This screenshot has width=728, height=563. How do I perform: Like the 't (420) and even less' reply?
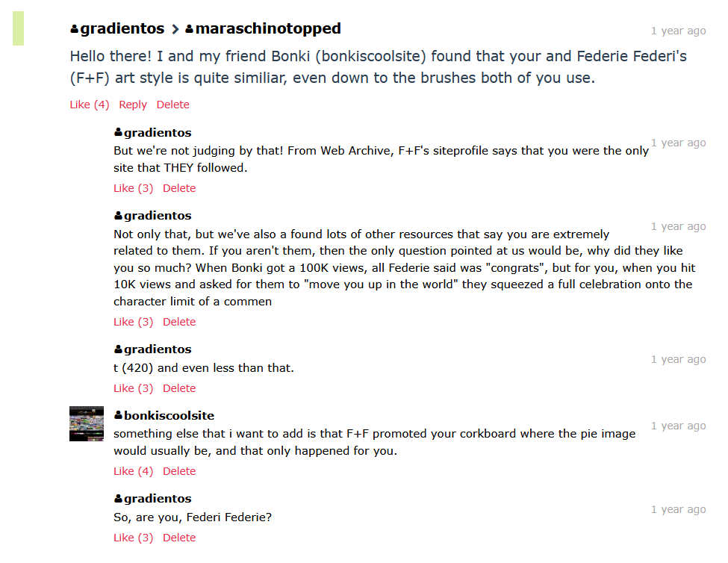click(x=133, y=388)
